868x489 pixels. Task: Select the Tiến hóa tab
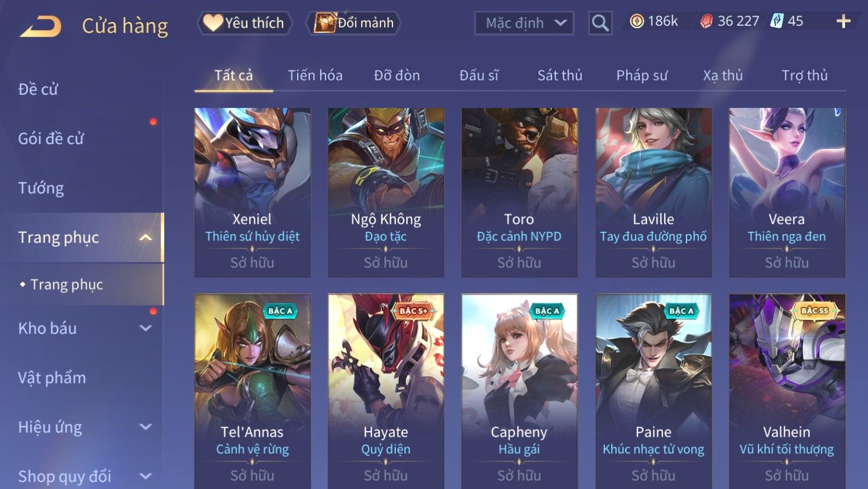[x=315, y=75]
